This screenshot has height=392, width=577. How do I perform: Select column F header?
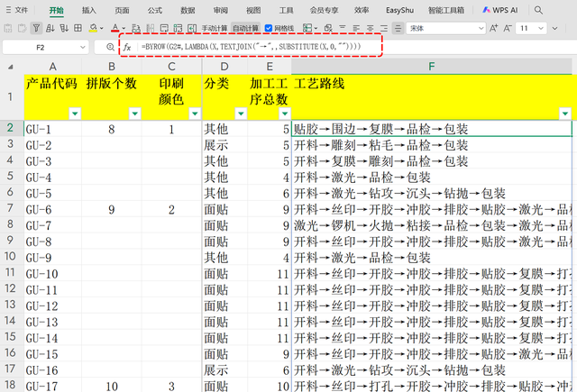pos(431,67)
